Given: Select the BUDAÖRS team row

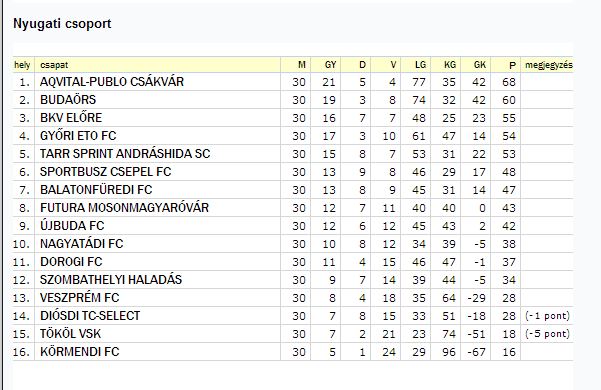Looking at the screenshot, I should point(292,100).
